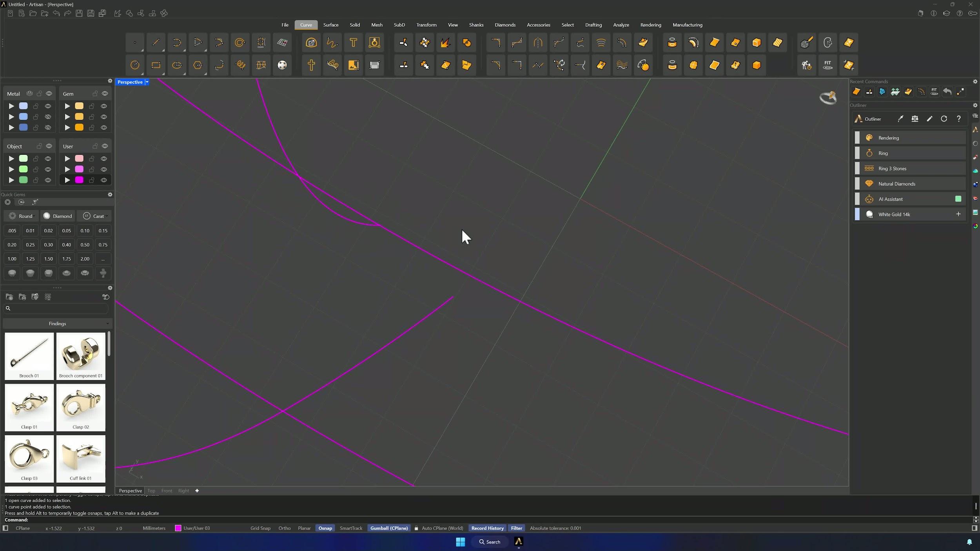Click the Undo arrow in top toolbar
This screenshot has width=980, height=551.
(56, 13)
